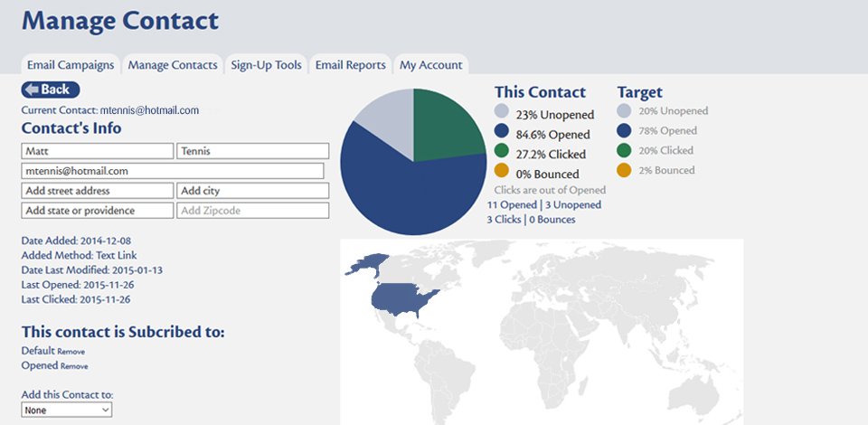Click the Clicks are out of Opened note
Viewport: 868px width, 425px height.
pos(551,190)
